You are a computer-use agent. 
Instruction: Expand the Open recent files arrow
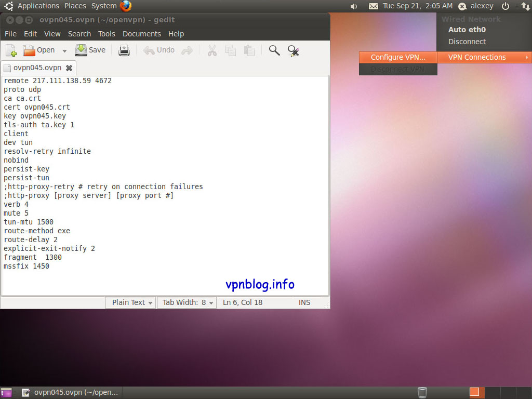pos(64,51)
